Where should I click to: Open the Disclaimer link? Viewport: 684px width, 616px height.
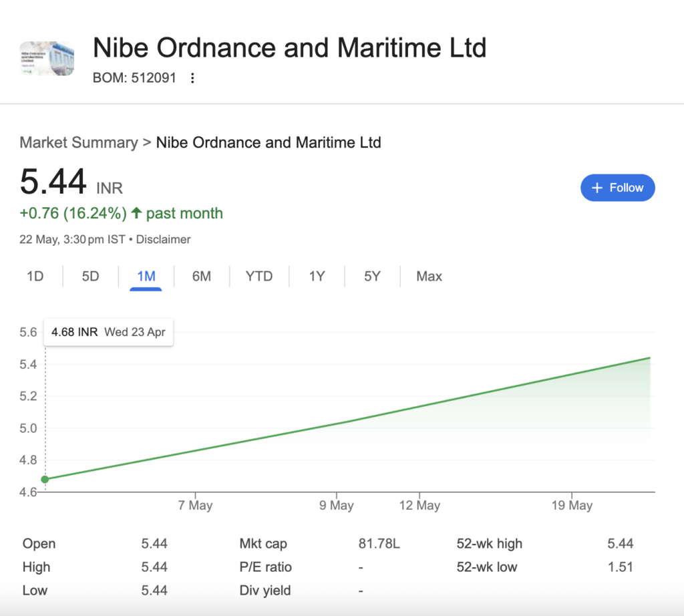click(x=163, y=239)
